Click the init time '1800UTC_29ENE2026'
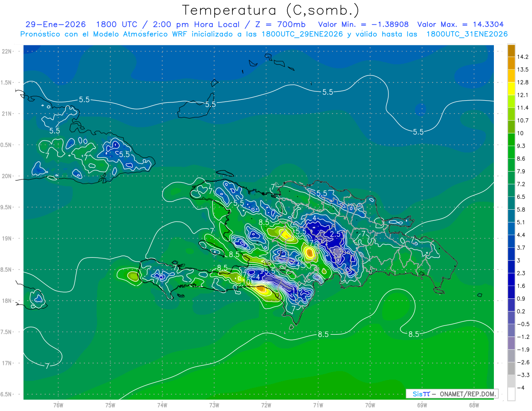This screenshot has width=532, height=411. point(301,34)
